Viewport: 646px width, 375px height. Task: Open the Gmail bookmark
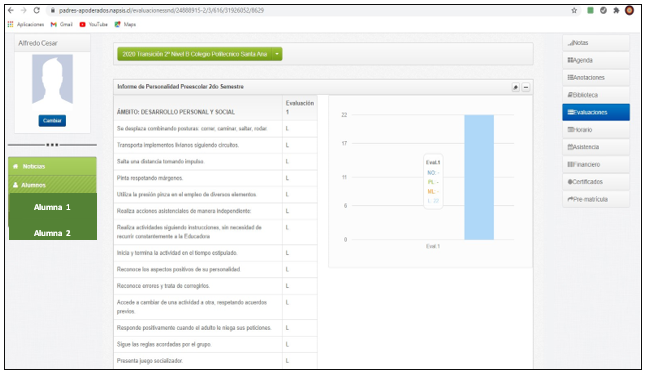pyautogui.click(x=62, y=24)
